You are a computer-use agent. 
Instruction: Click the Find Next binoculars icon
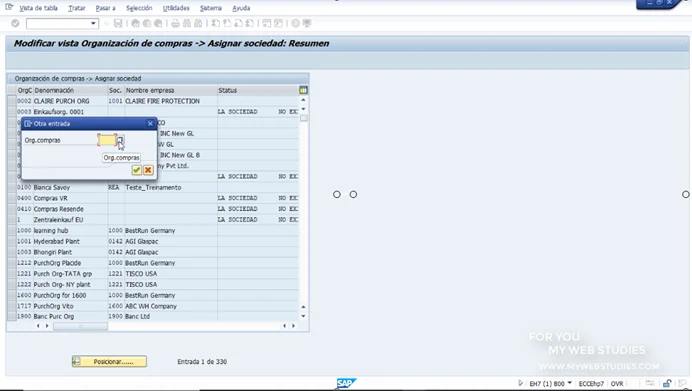click(x=198, y=23)
